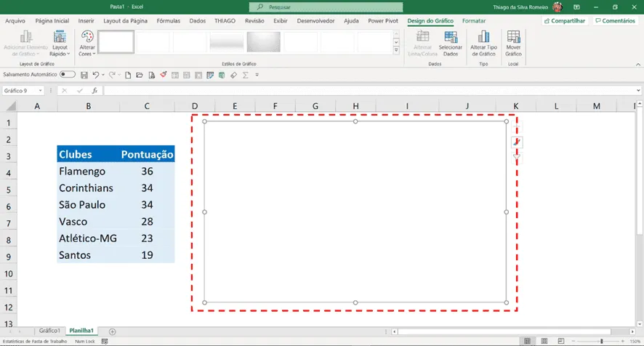Screen dimensions: 644x346
Task: Switch to Página Inicial tab
Action: click(x=52, y=20)
